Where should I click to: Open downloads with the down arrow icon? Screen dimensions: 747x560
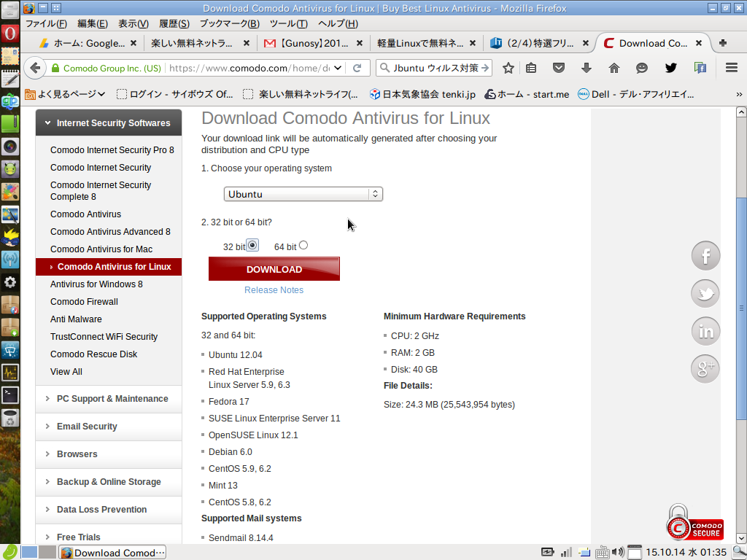tap(587, 68)
